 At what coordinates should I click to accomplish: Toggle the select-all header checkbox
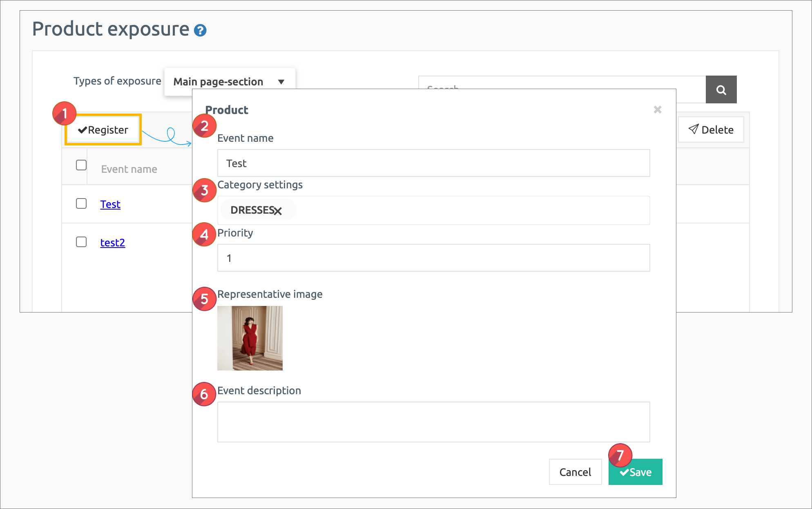pyautogui.click(x=81, y=165)
